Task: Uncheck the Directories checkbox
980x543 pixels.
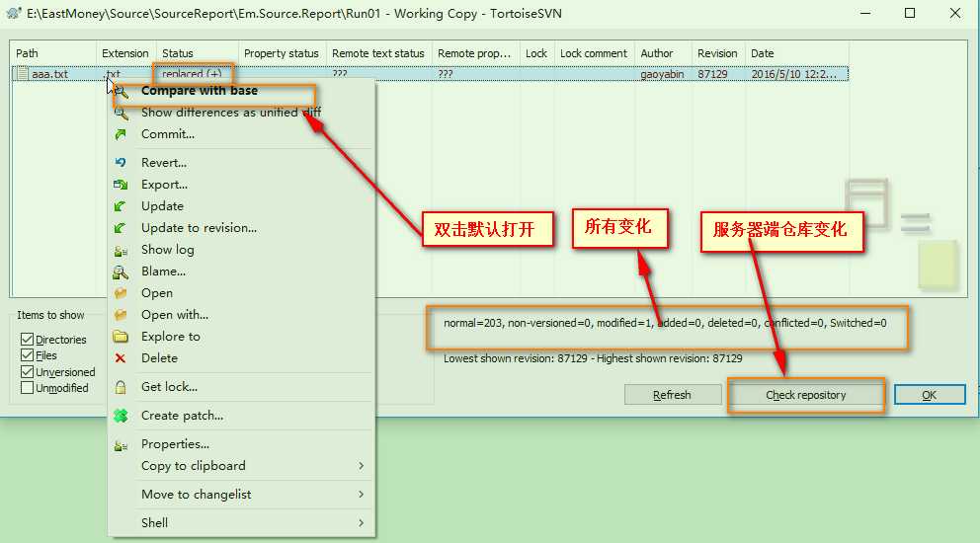Action: click(27, 340)
